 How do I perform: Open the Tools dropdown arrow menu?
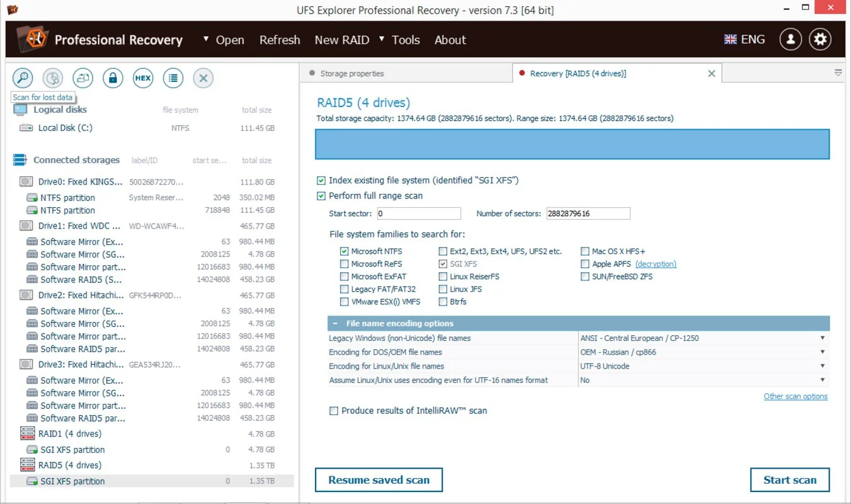382,39
